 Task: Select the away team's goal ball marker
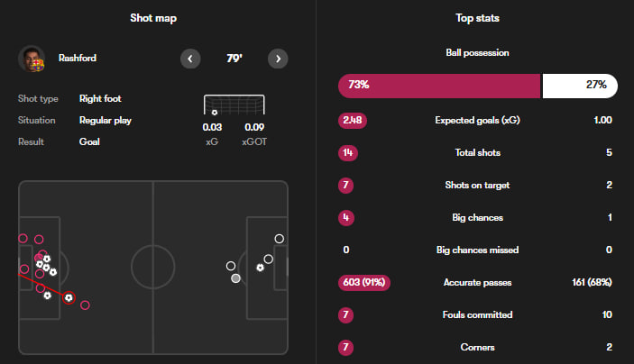click(x=261, y=268)
